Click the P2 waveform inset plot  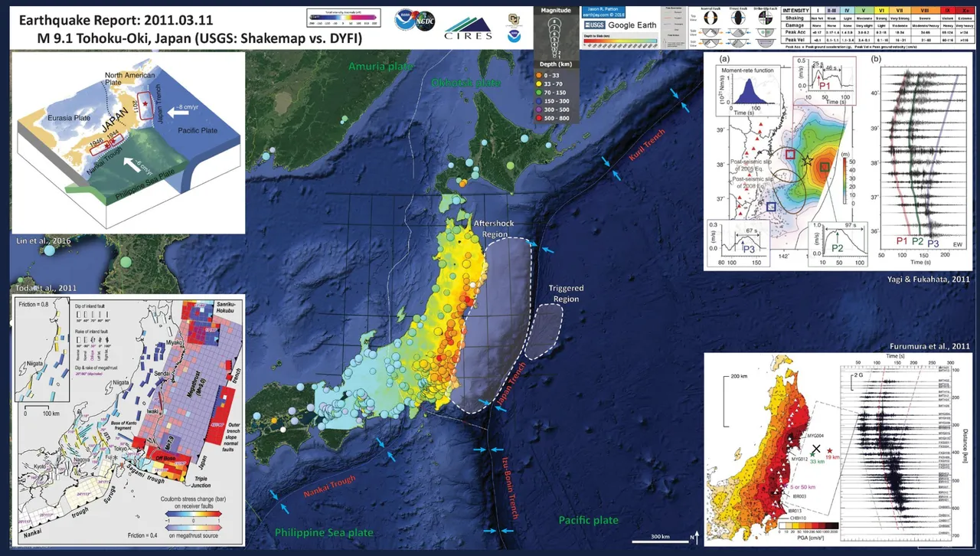pyautogui.click(x=838, y=244)
